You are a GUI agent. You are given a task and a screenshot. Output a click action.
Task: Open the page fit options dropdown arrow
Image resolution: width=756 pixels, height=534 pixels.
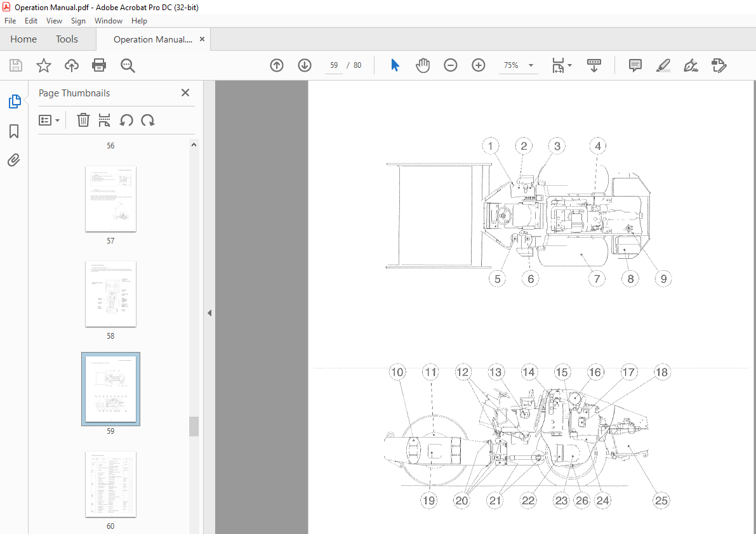pyautogui.click(x=570, y=65)
